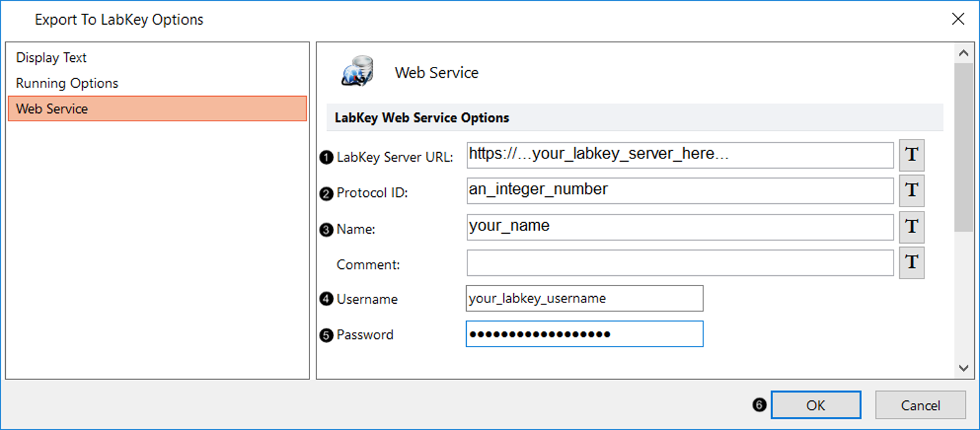Cancel the export options dialog

tap(920, 405)
